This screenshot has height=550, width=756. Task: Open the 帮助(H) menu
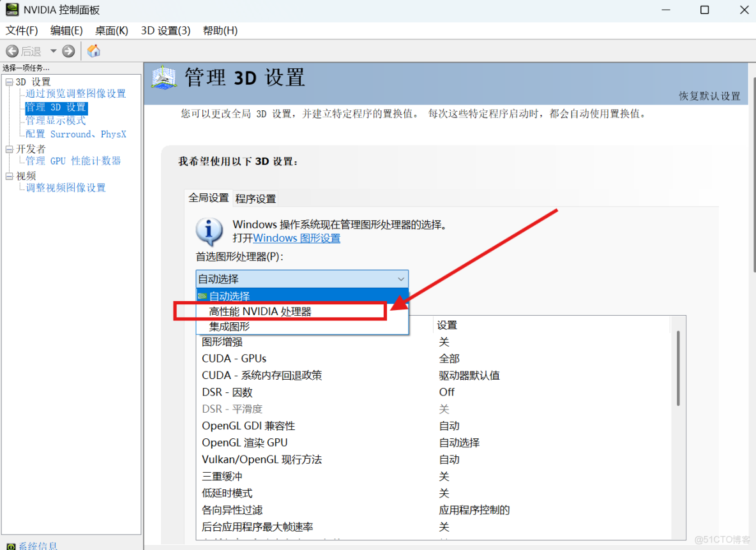(220, 30)
